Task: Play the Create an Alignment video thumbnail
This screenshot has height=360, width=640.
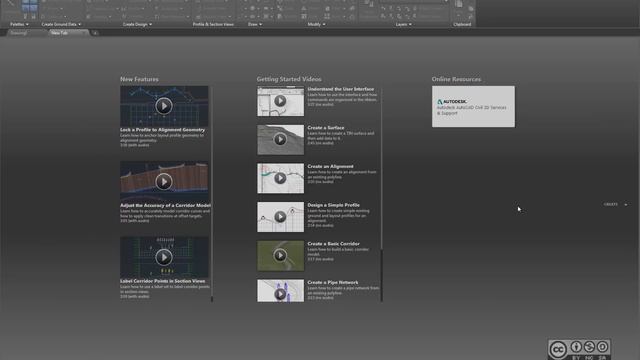Action: coord(280,178)
